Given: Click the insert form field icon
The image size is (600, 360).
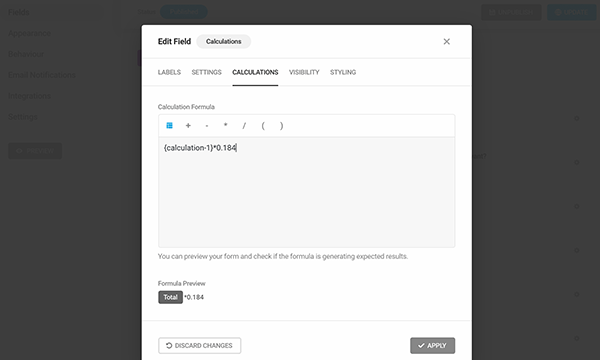Looking at the screenshot, I should (170, 125).
